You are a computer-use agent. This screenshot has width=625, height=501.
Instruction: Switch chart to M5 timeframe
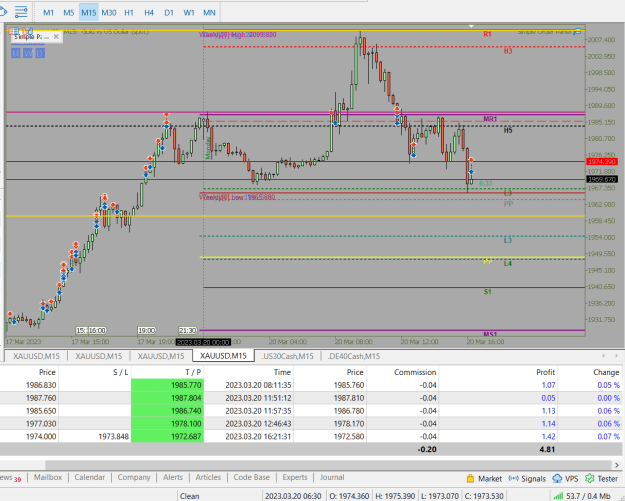pyautogui.click(x=69, y=13)
